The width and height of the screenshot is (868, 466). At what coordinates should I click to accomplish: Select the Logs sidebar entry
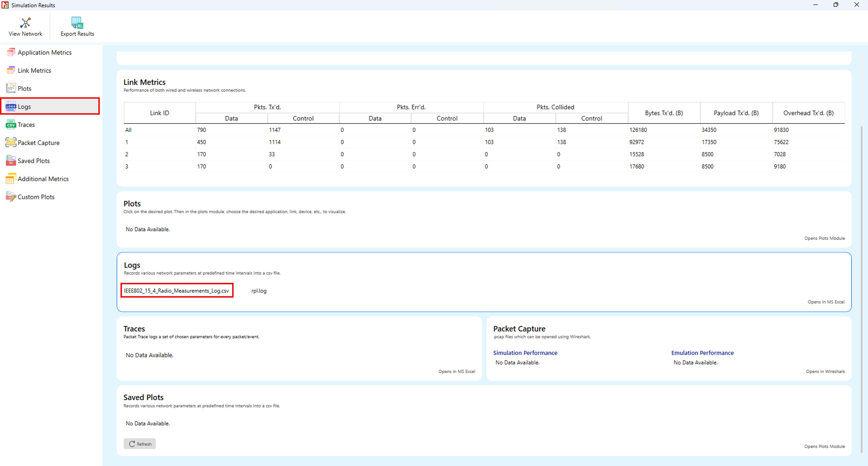[x=24, y=106]
